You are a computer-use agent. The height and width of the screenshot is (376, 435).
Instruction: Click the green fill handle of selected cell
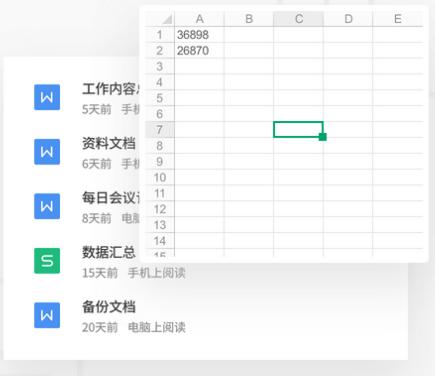tap(322, 137)
